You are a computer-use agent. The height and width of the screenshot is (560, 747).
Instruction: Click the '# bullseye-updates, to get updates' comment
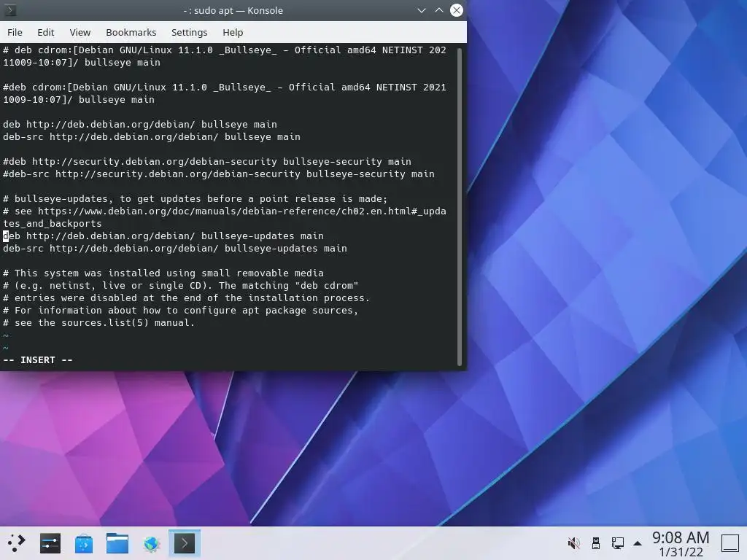click(196, 198)
